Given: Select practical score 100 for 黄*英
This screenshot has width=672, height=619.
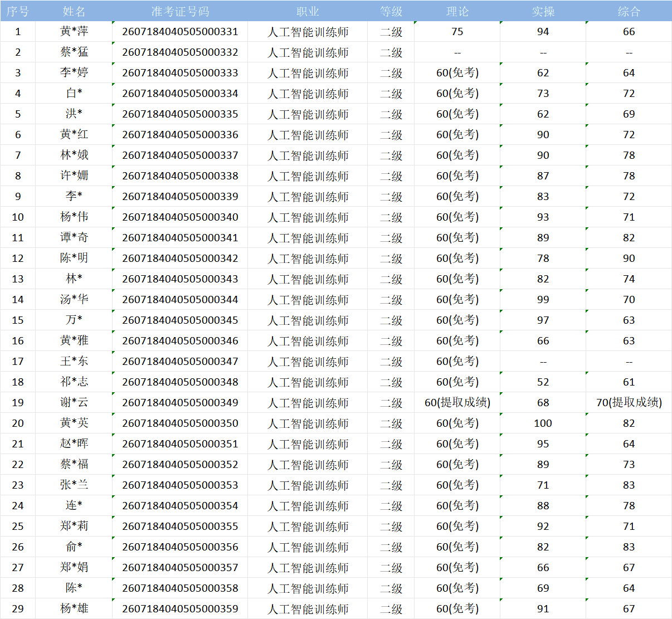Looking at the screenshot, I should coord(543,423).
